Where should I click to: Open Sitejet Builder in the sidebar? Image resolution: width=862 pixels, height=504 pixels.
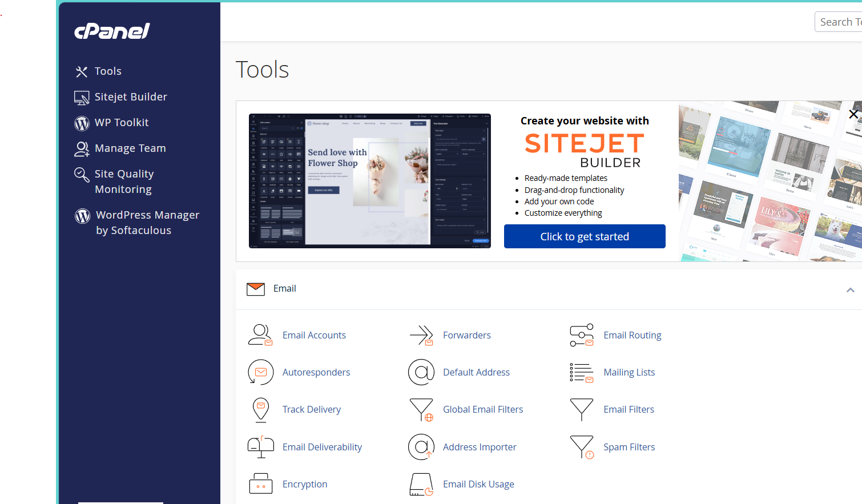pos(131,97)
